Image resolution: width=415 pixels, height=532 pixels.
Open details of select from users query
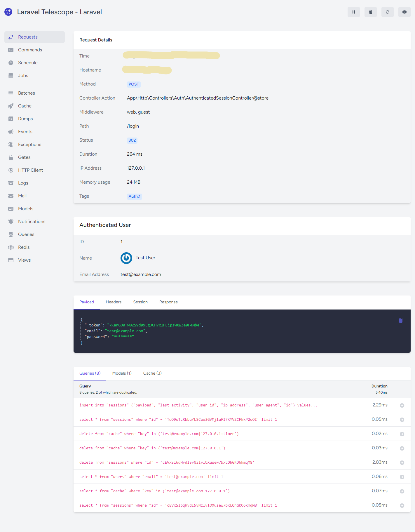click(402, 477)
